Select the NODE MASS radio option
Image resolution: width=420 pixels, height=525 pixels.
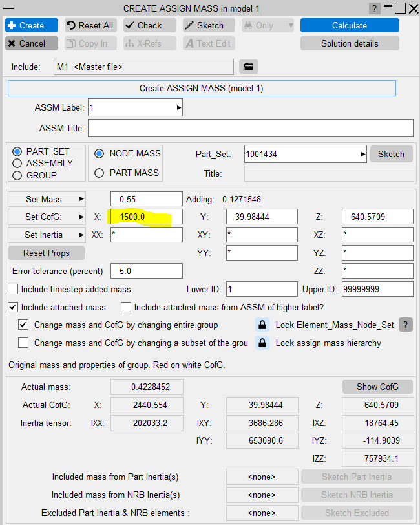click(99, 154)
